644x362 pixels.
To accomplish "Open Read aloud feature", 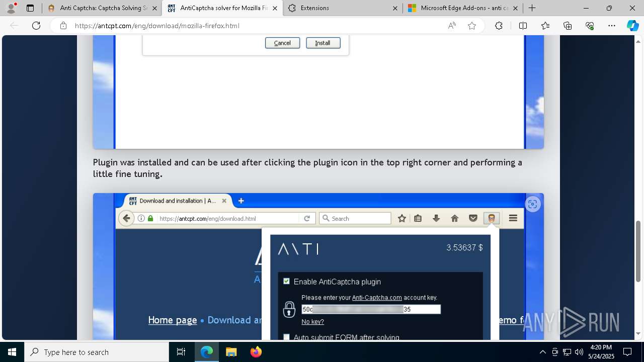I will click(x=452, y=26).
